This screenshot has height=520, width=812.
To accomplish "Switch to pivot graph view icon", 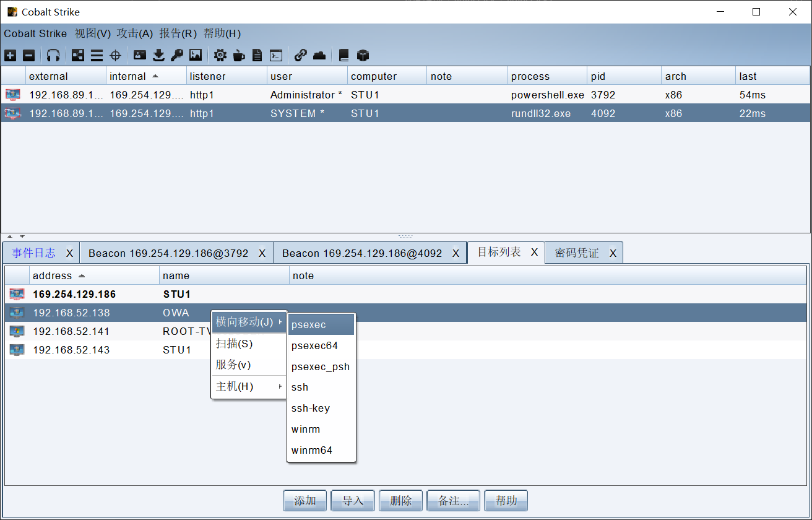I will (78, 56).
